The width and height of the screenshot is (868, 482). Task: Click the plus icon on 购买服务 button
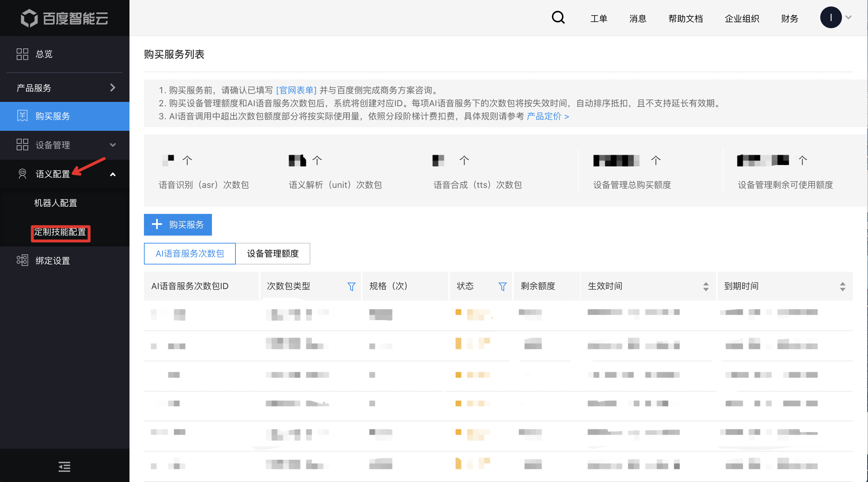click(157, 224)
